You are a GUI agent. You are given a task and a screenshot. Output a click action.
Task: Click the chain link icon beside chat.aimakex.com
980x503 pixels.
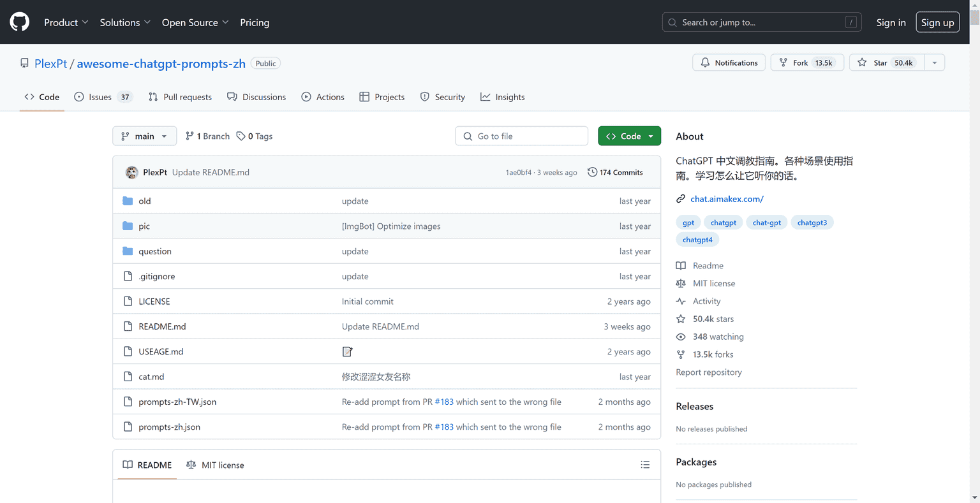pos(681,199)
